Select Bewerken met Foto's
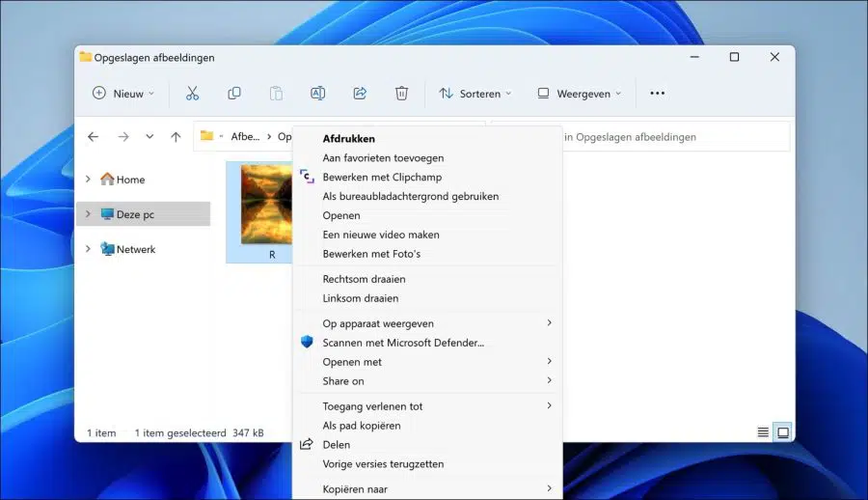The height and width of the screenshot is (500, 868). (427, 254)
